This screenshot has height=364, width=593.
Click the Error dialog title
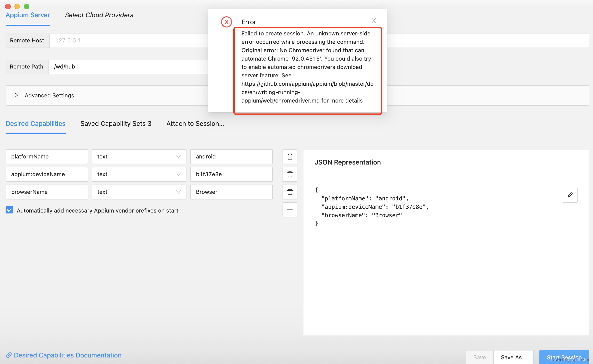pyautogui.click(x=249, y=22)
